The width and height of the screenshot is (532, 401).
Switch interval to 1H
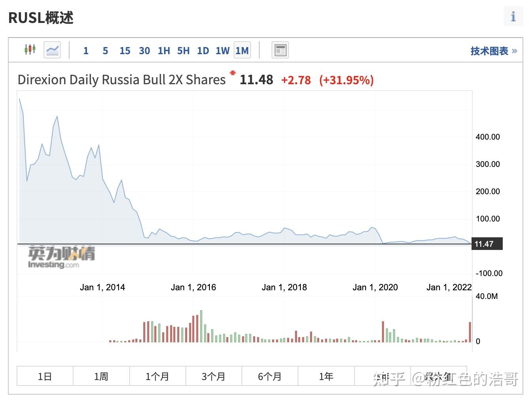point(164,51)
